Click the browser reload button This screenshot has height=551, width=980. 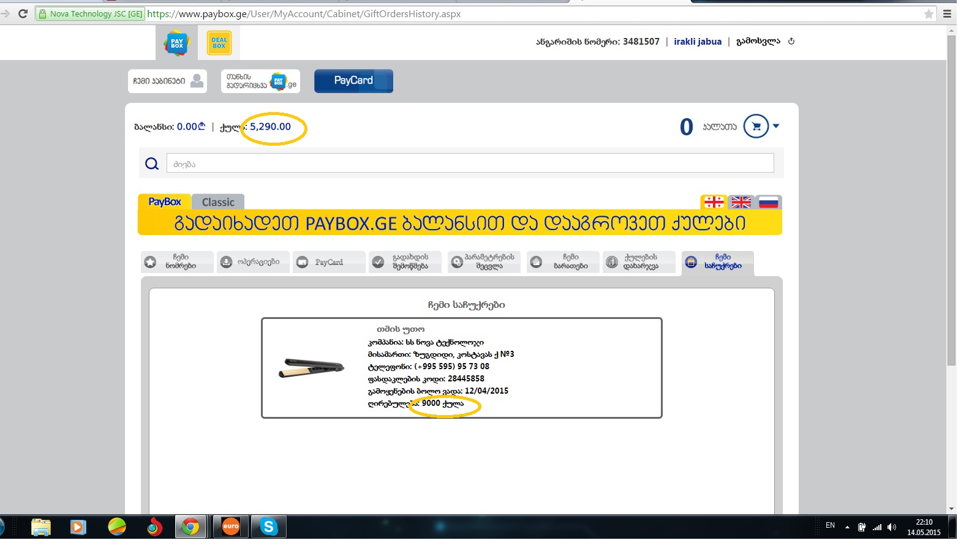click(x=23, y=13)
